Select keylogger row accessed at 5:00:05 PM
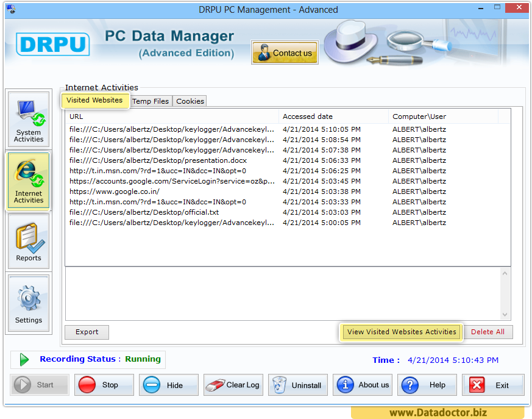The image size is (532, 419). click(288, 223)
